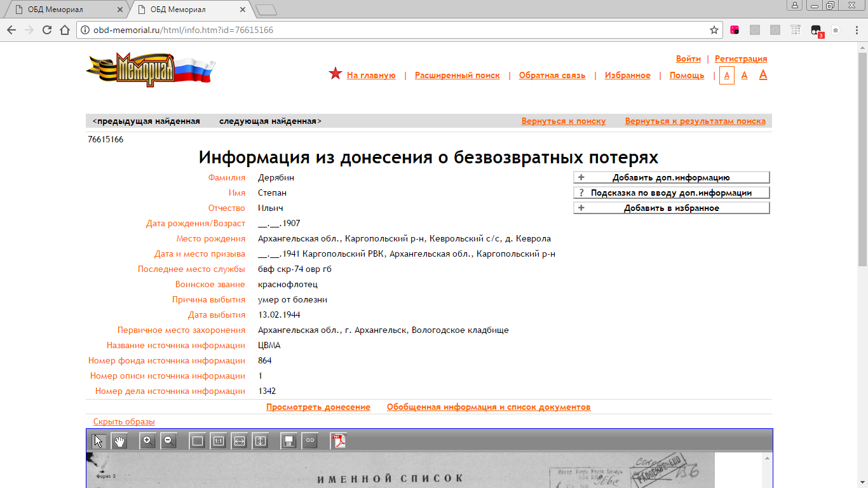Viewport: 868px width, 488px height.
Task: Open Просмотреть донесение link
Action: [318, 407]
